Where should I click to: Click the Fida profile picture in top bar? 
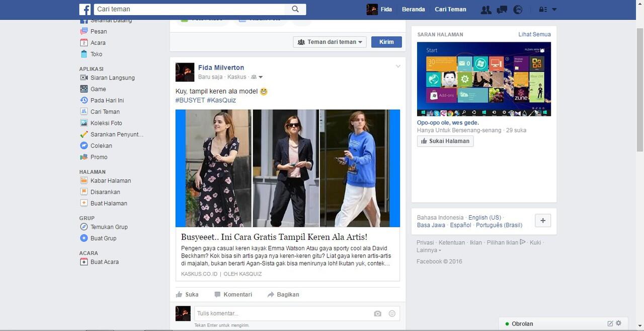pos(372,9)
